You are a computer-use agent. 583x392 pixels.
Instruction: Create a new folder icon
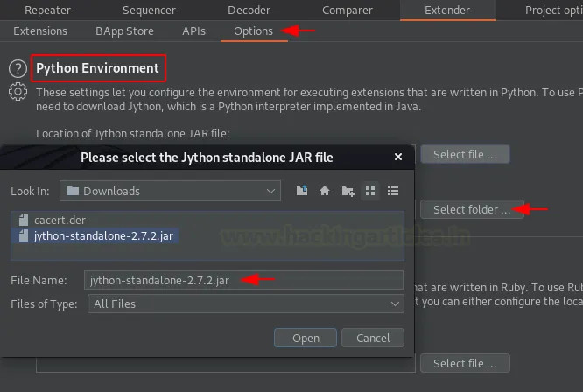(x=348, y=191)
